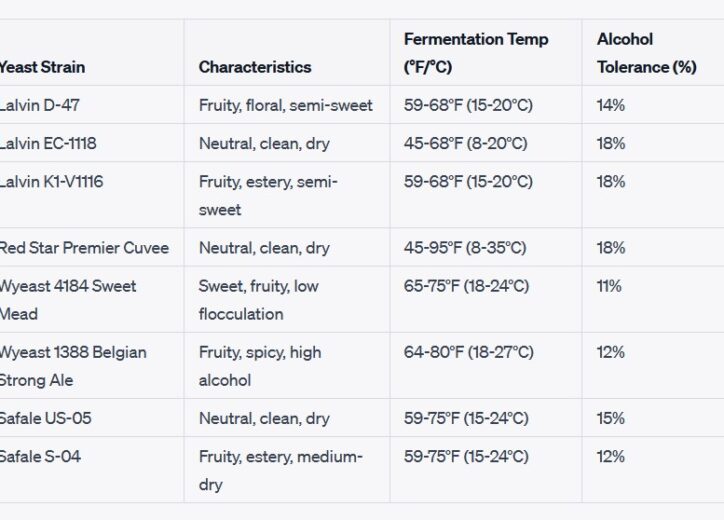Screen dimensions: 724x520
Task: Select the 'Sweet, fruity, low flocculation' cell
Action: [x=259, y=300]
